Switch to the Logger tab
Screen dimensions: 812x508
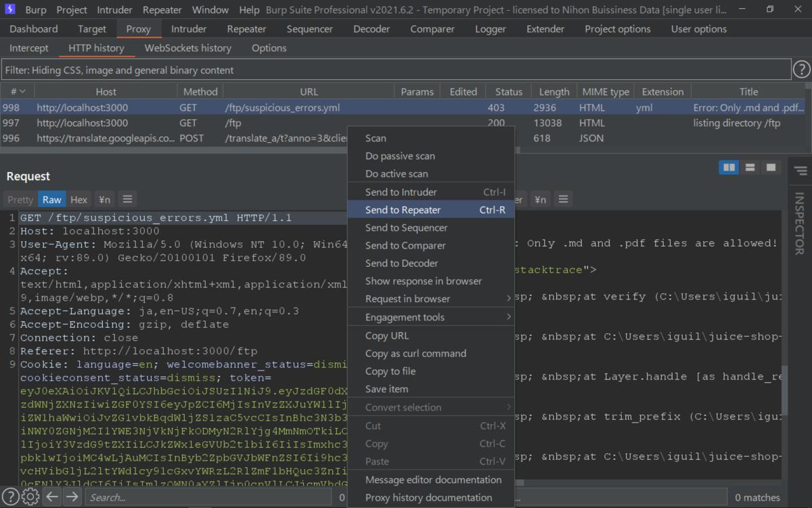pyautogui.click(x=491, y=29)
